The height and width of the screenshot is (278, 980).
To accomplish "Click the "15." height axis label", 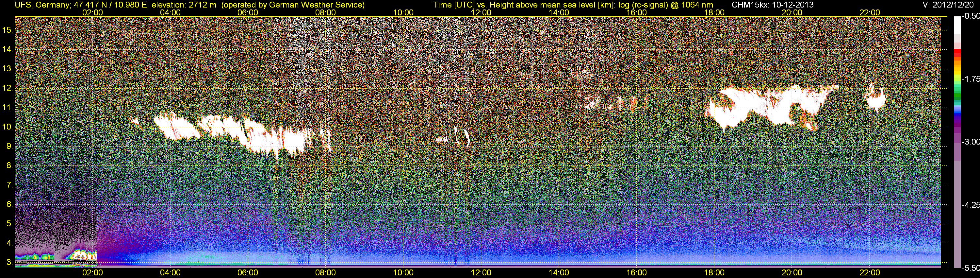I will pyautogui.click(x=8, y=30).
